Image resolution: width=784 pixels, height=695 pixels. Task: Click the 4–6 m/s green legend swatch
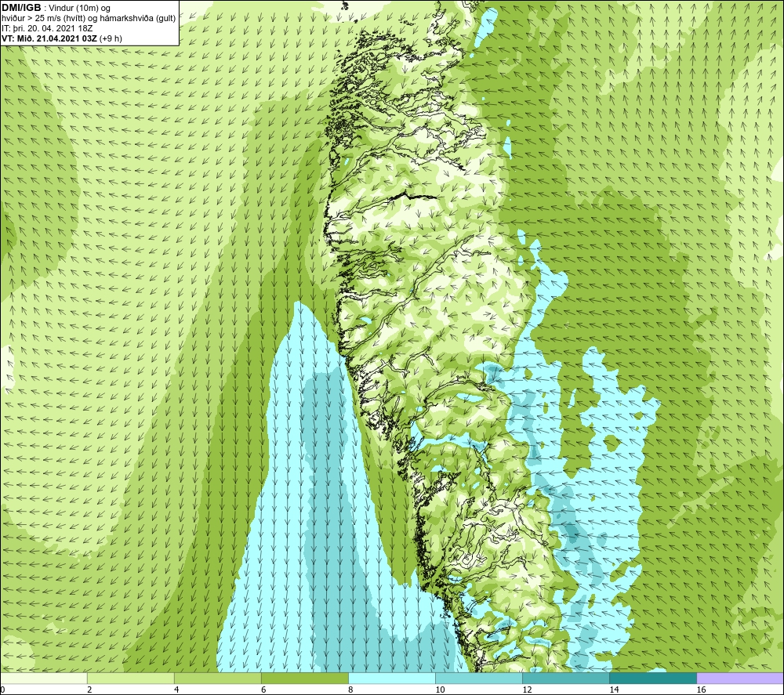tap(217, 678)
